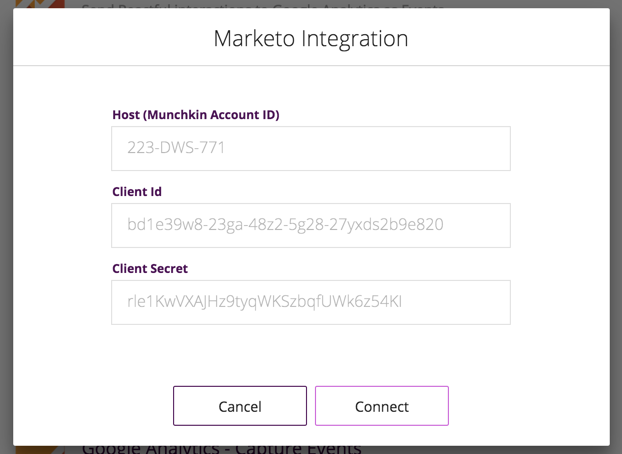Click the "Host (Munchkin Account ID)" label
The image size is (622, 454).
point(195,115)
